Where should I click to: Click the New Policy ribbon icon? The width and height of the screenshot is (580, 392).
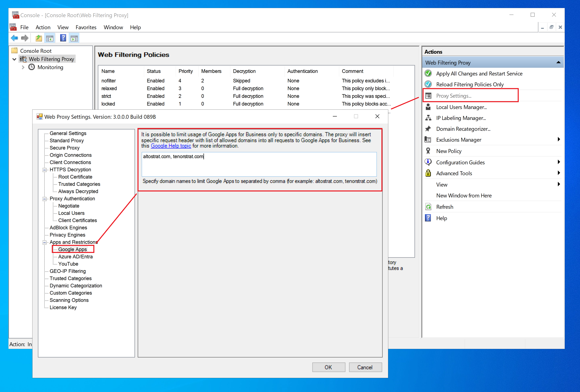coord(428,151)
